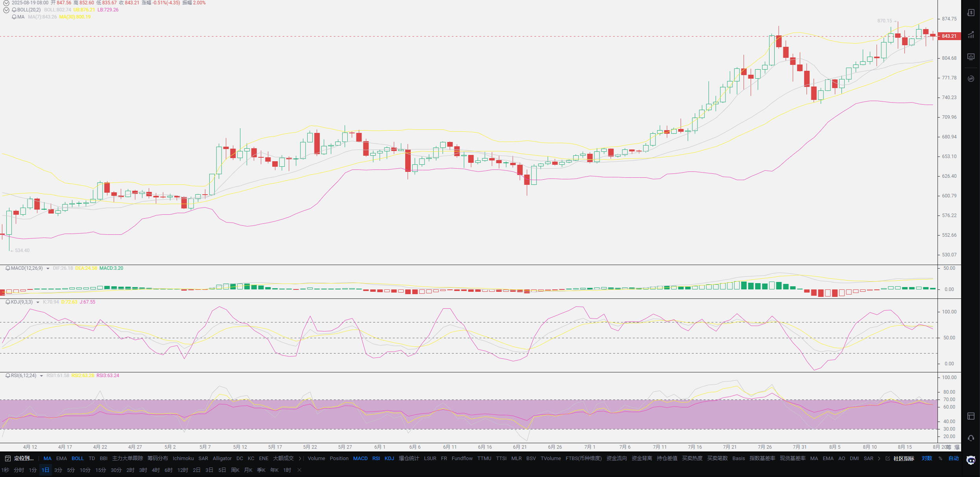
Task: Add the 资金流向 sub-indicator
Action: click(616, 459)
